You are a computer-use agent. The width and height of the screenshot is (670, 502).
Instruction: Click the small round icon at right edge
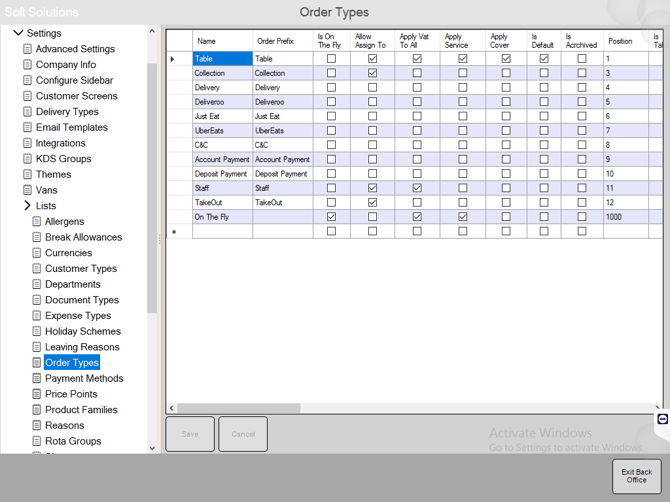point(662,420)
